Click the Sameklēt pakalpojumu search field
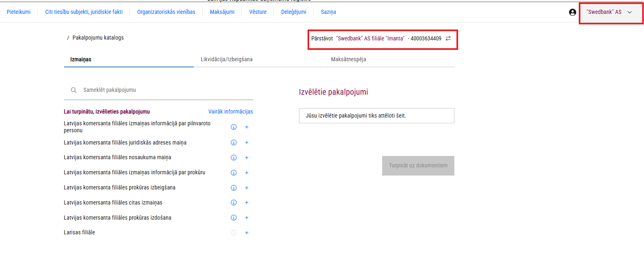The image size is (644, 267). pos(163,90)
